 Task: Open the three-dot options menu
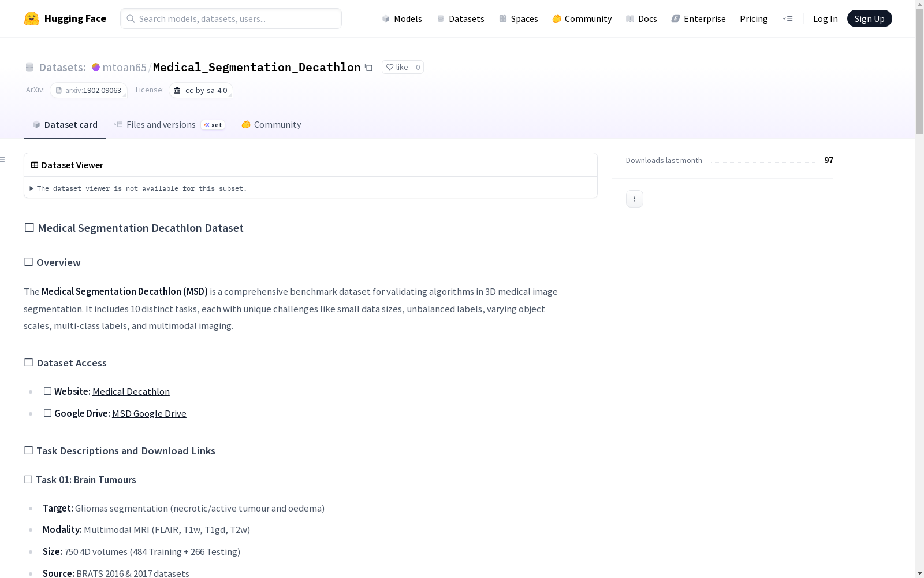tap(635, 199)
